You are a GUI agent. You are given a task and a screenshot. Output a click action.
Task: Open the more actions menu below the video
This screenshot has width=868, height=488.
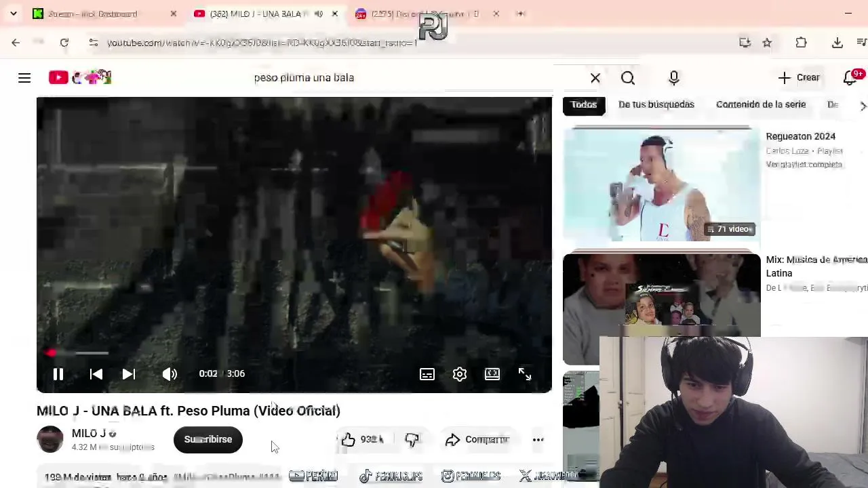538,440
